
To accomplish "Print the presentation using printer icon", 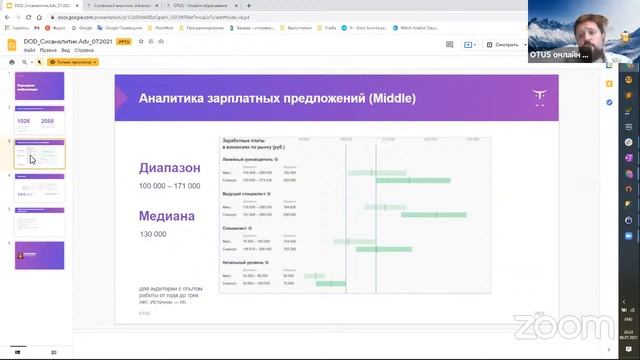I will [x=12, y=62].
